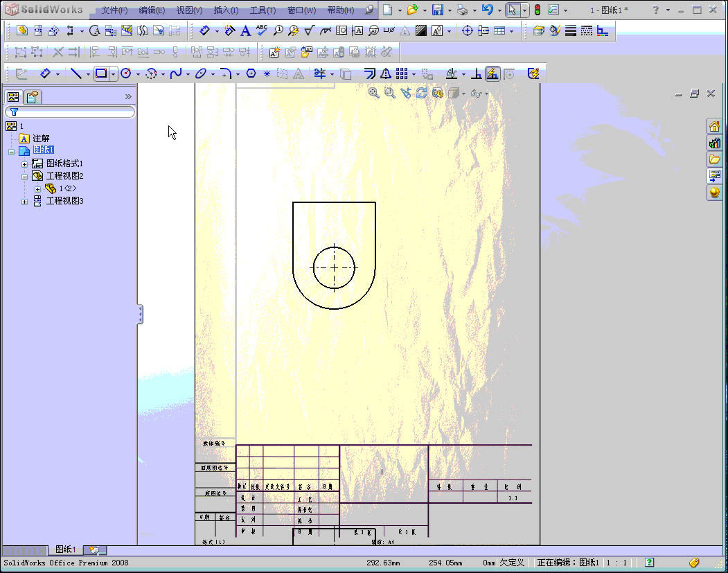The height and width of the screenshot is (573, 728).
Task: Select the Linear Sketch Pattern tool
Action: tap(402, 73)
